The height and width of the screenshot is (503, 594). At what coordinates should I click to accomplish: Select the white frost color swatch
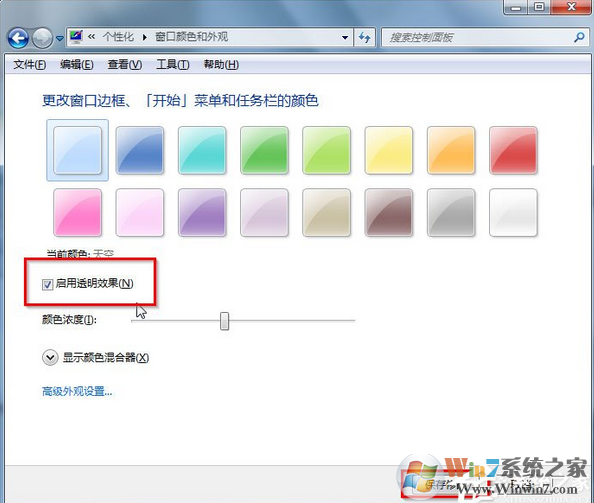[513, 212]
